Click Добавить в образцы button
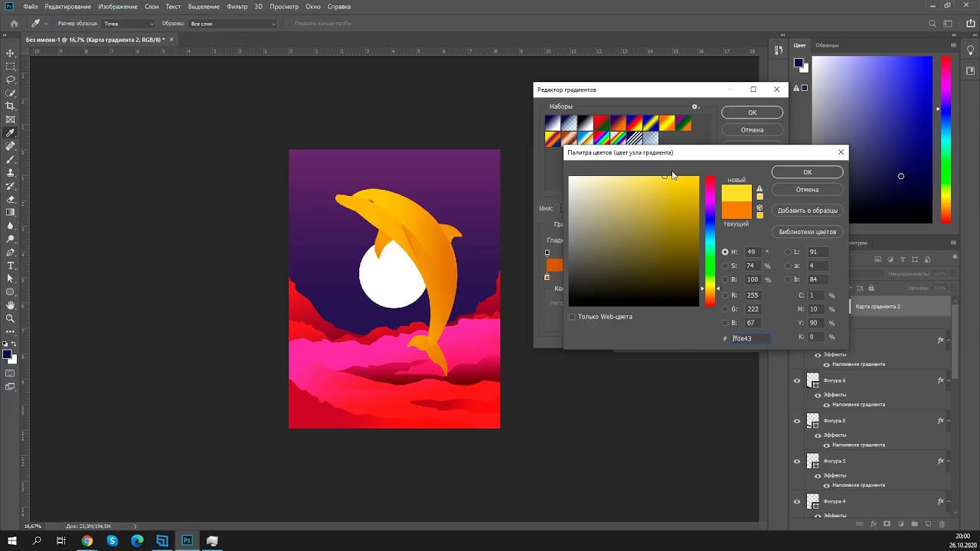The width and height of the screenshot is (980, 551). (807, 210)
